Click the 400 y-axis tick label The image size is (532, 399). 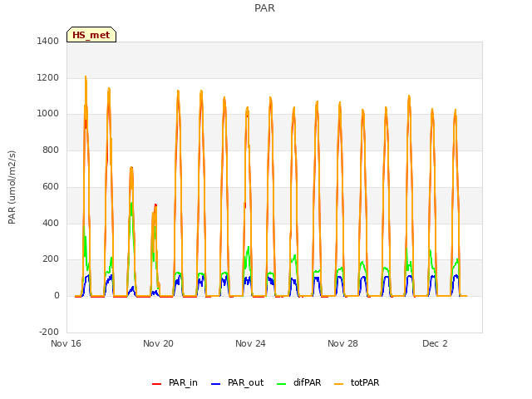[x=51, y=223]
